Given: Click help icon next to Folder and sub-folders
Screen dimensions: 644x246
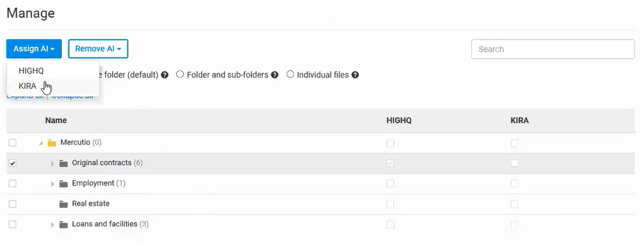Looking at the screenshot, I should (275, 76).
